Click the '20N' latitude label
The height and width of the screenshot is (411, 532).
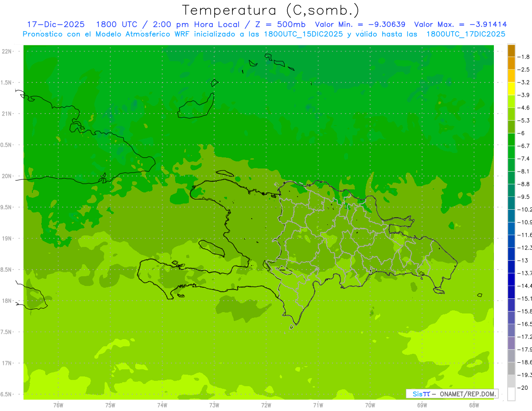pos(7,176)
